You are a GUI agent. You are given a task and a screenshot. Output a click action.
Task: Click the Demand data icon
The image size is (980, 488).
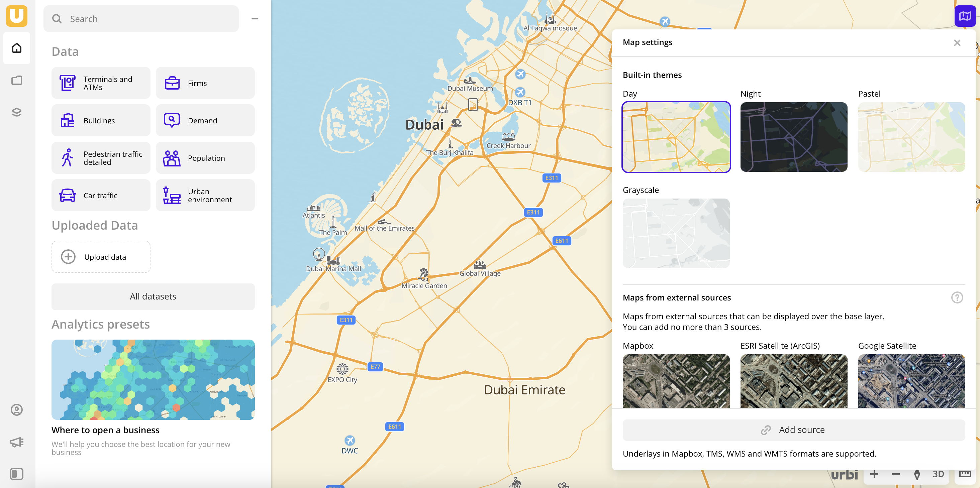tap(172, 121)
